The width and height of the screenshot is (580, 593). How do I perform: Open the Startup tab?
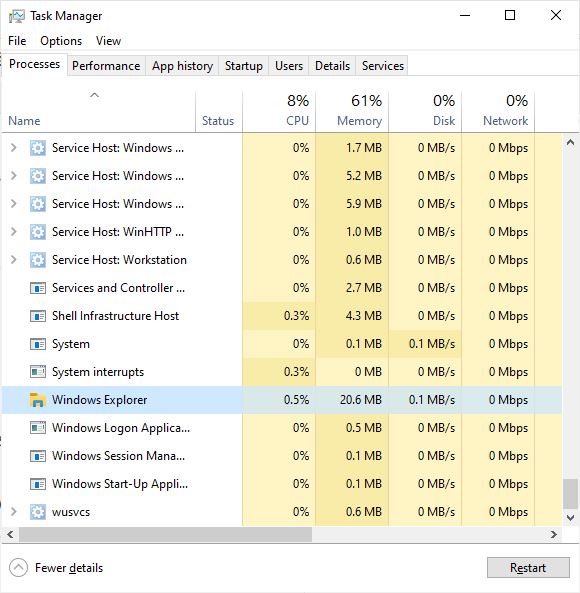243,66
